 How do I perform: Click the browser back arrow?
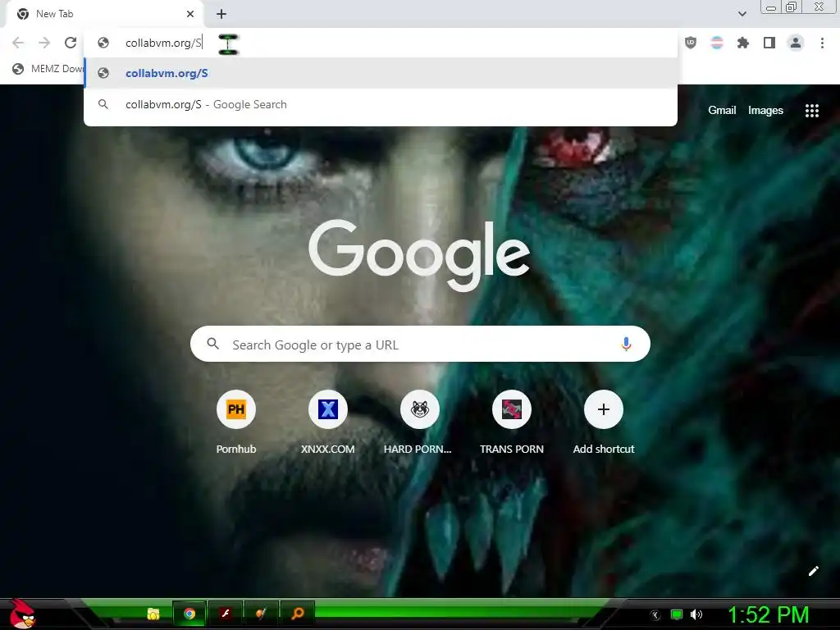tap(18, 43)
